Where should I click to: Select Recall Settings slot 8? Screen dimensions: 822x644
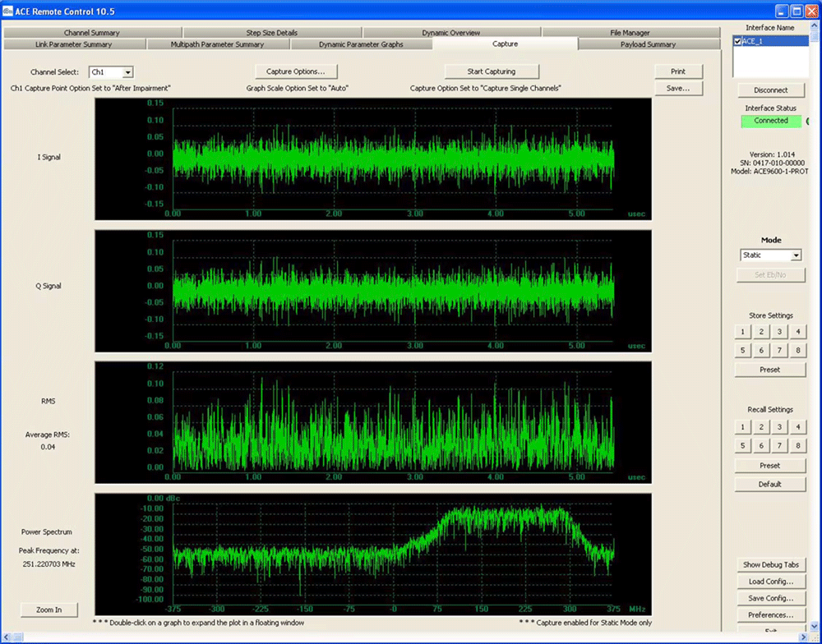(x=797, y=446)
